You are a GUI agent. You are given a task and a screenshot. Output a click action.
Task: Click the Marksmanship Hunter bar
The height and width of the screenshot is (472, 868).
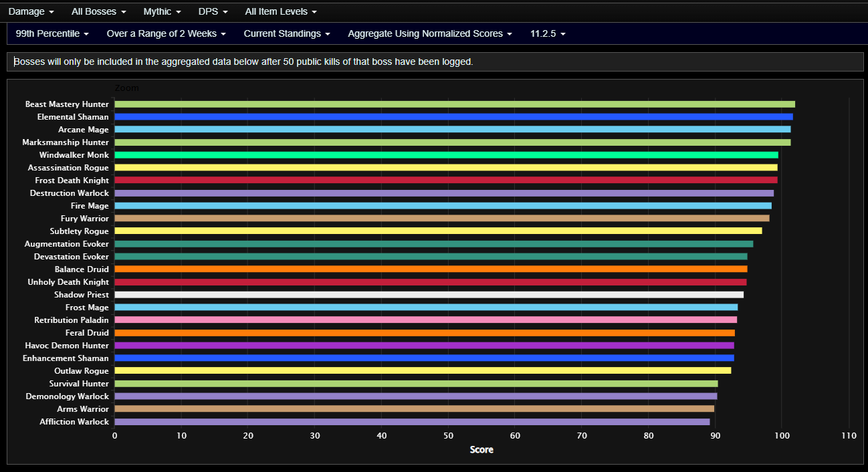point(453,142)
